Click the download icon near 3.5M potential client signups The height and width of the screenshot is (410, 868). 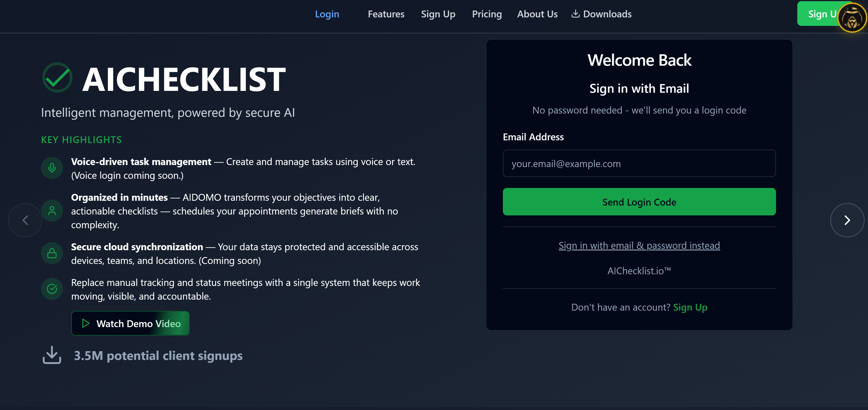[x=52, y=355]
